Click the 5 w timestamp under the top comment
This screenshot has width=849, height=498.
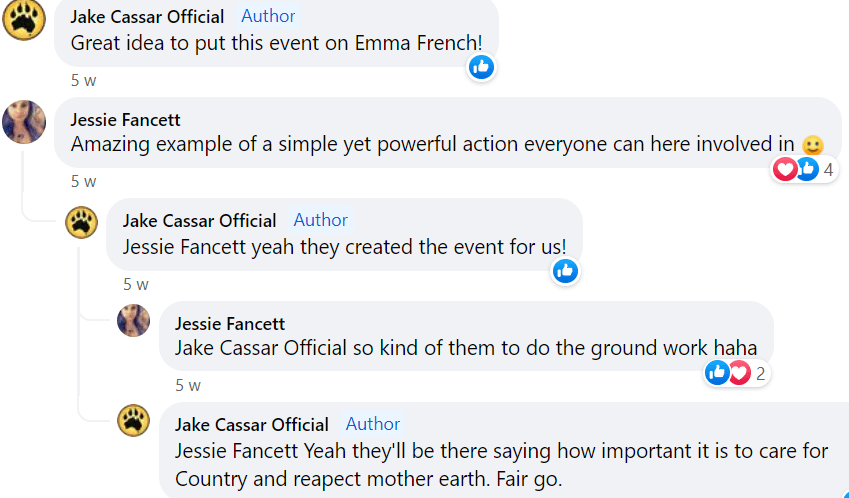[83, 80]
